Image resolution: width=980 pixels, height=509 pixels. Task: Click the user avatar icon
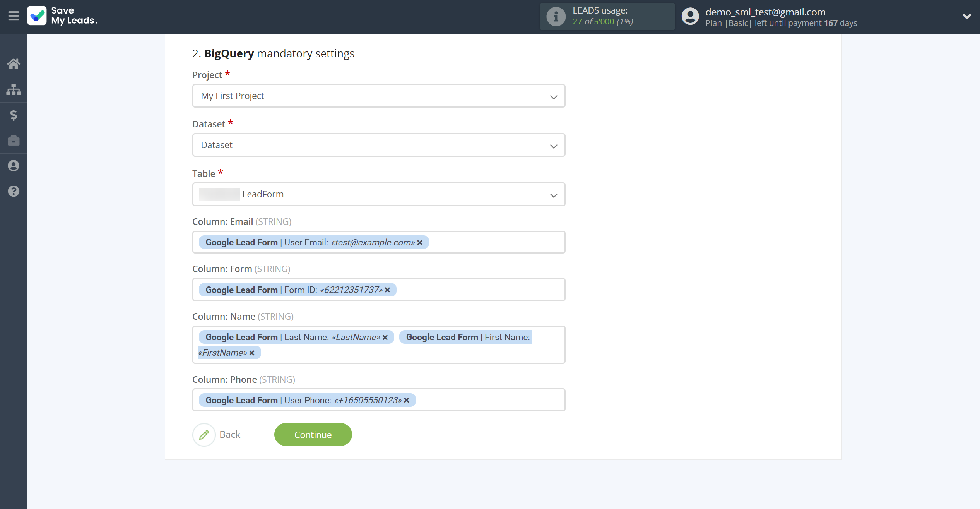coord(690,16)
